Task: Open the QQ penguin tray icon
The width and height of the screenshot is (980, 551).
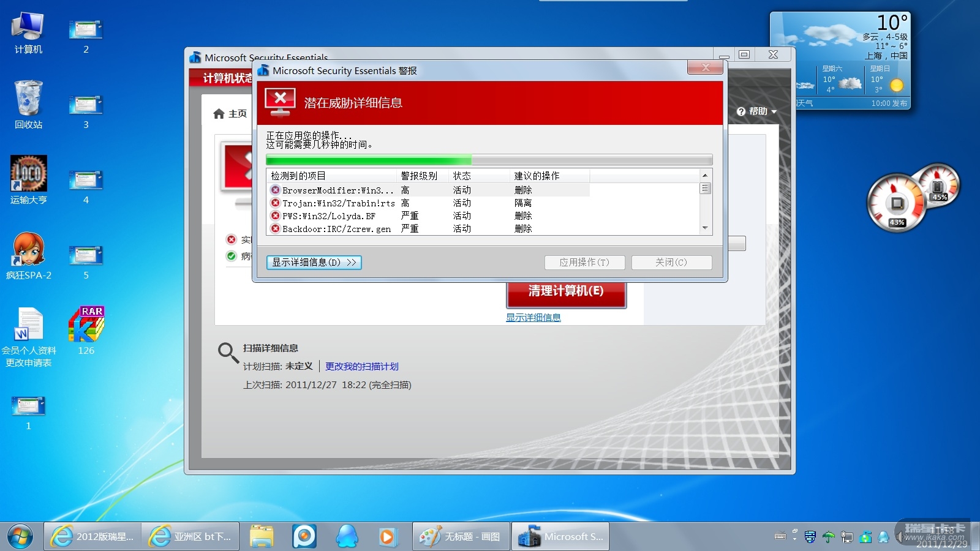Action: click(x=884, y=537)
